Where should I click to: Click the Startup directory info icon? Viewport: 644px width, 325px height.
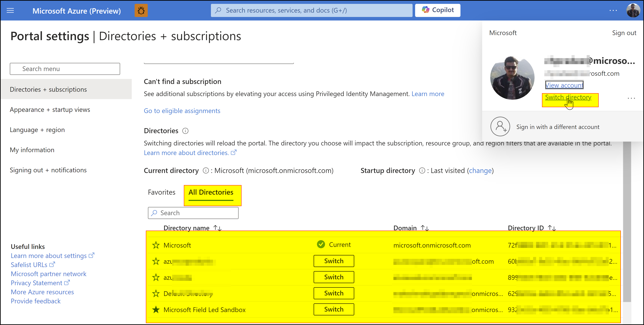point(422,170)
